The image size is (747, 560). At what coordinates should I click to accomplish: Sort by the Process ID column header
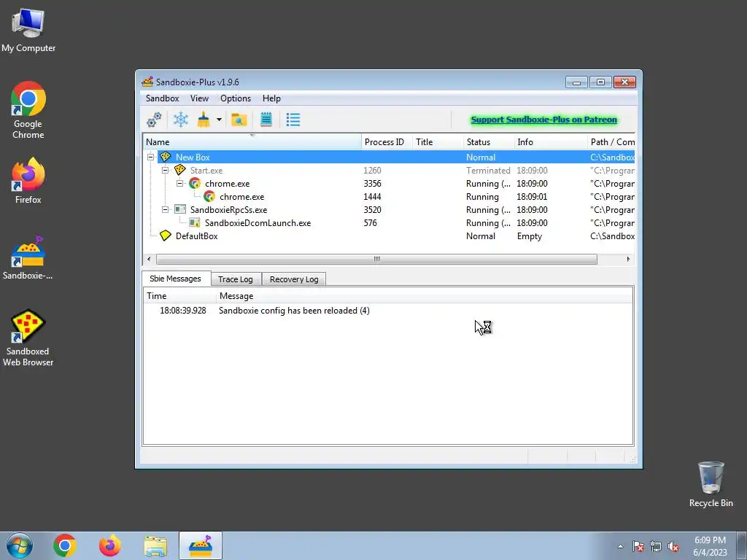pyautogui.click(x=387, y=142)
